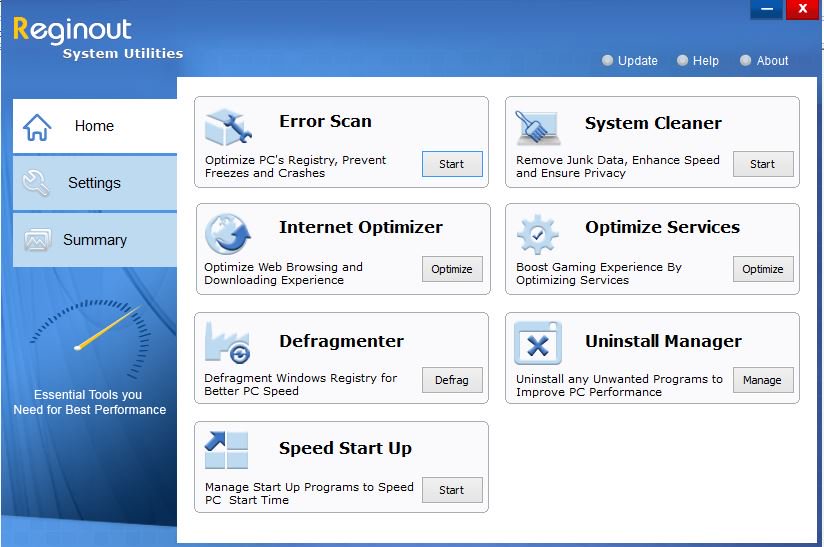824x547 pixels.
Task: Click 'Essential Tools you Need' tagline text
Action: coord(89,402)
